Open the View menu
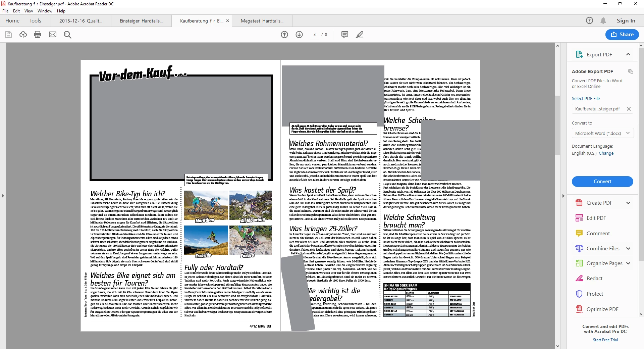 pos(29,11)
